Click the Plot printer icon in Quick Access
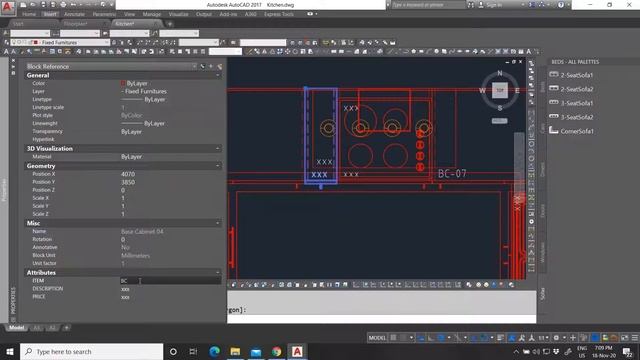The height and width of the screenshot is (360, 640). pos(63,4)
